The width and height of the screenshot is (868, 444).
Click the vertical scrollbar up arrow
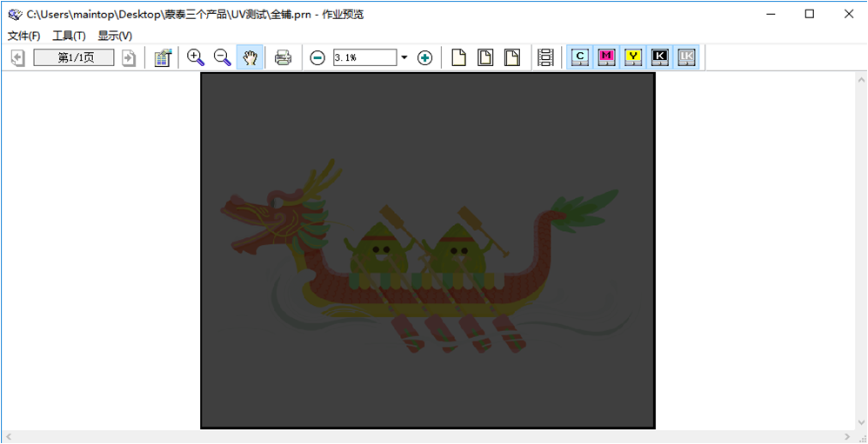[x=861, y=80]
